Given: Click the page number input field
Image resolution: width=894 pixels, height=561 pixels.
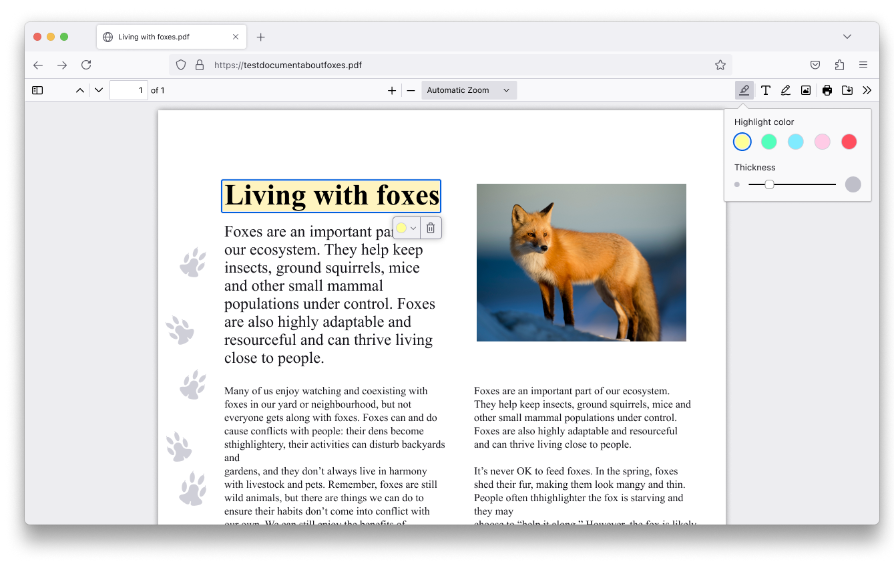Looking at the screenshot, I should pyautogui.click(x=128, y=90).
